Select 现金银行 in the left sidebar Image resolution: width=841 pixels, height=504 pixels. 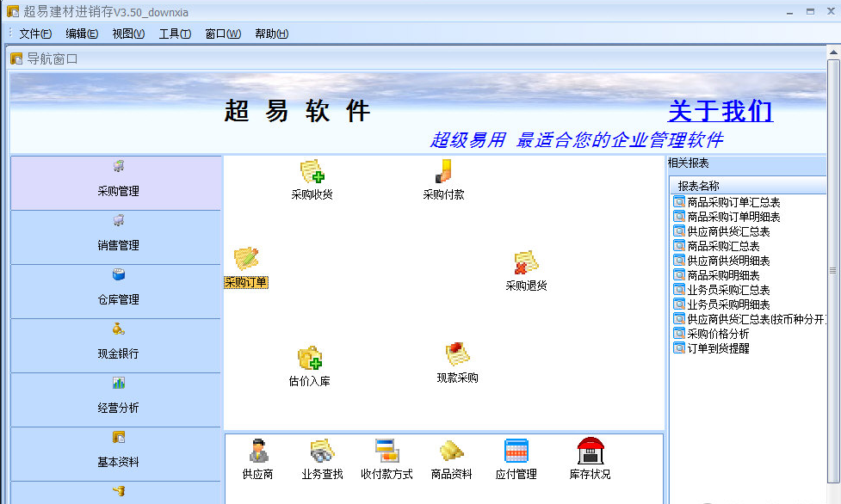(x=116, y=346)
